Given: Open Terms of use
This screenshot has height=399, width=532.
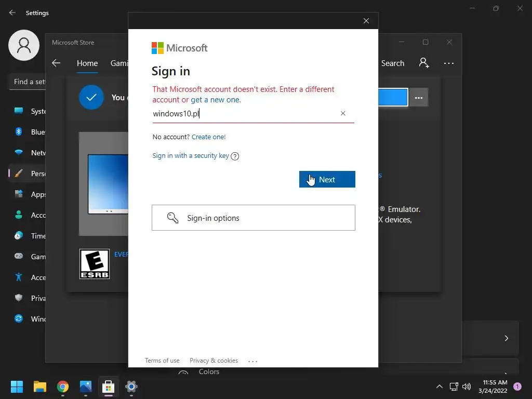Looking at the screenshot, I should [162, 361].
